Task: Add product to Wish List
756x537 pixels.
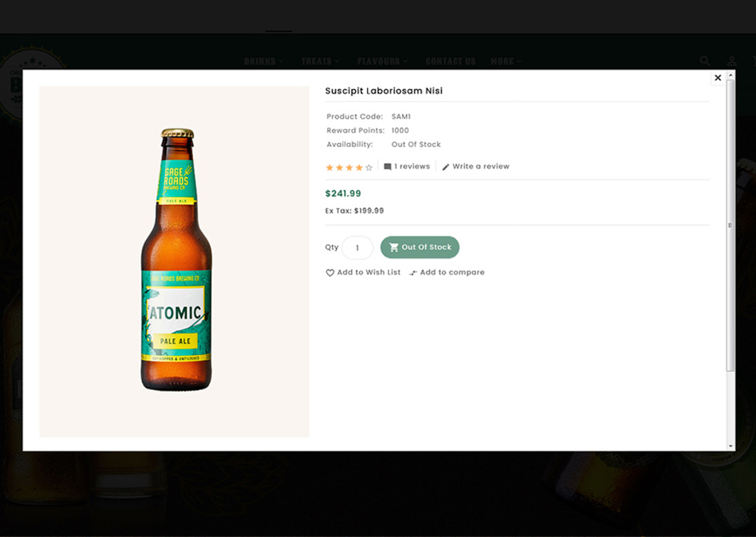Action: click(x=363, y=273)
